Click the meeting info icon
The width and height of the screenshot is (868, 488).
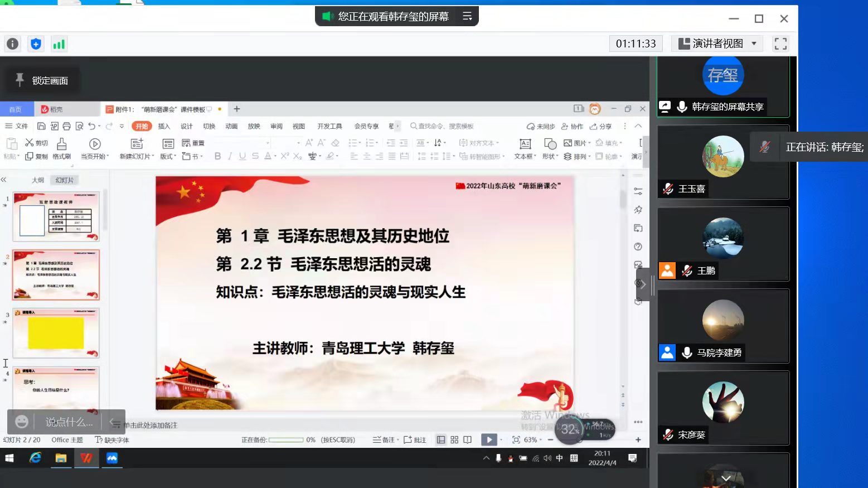(x=12, y=44)
